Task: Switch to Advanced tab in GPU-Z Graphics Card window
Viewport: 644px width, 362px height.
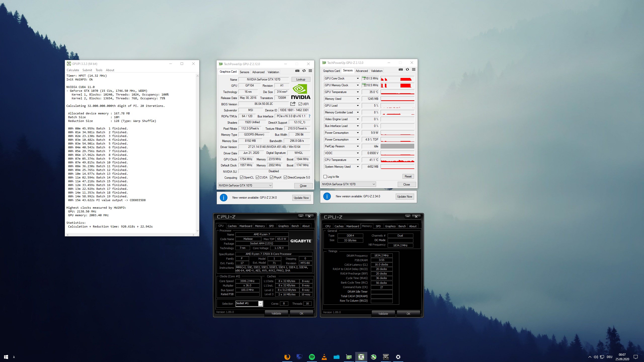Action: pos(258,72)
